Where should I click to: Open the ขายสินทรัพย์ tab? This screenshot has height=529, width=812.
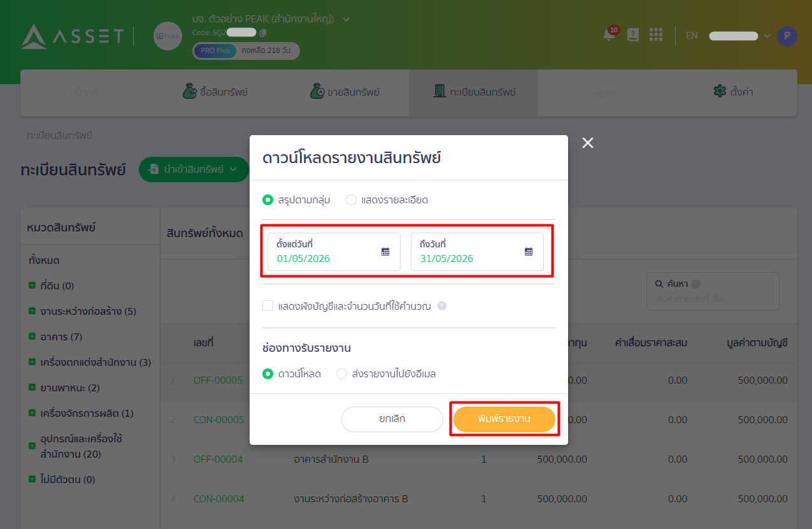coord(345,92)
